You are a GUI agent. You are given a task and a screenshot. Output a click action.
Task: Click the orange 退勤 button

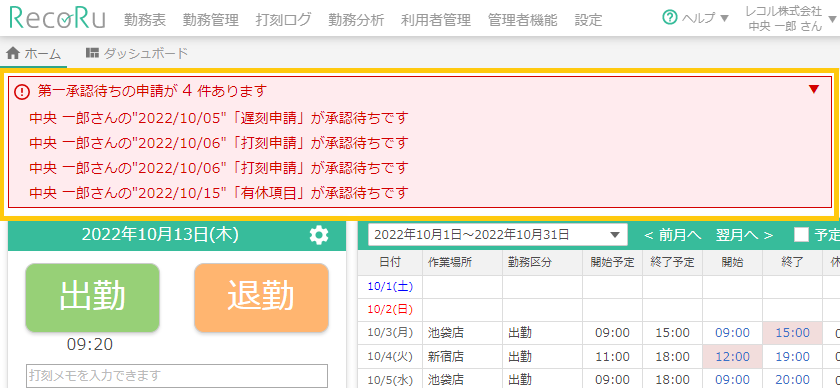click(261, 297)
